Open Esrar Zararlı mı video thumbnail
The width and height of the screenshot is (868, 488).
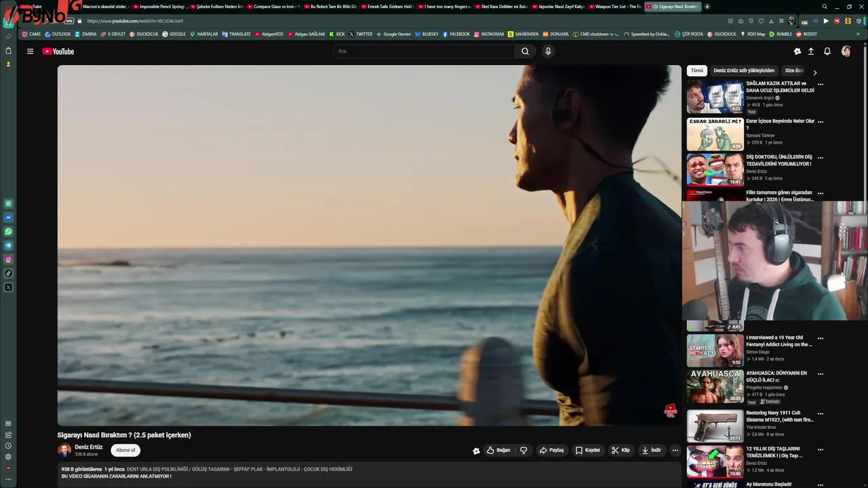(x=715, y=134)
